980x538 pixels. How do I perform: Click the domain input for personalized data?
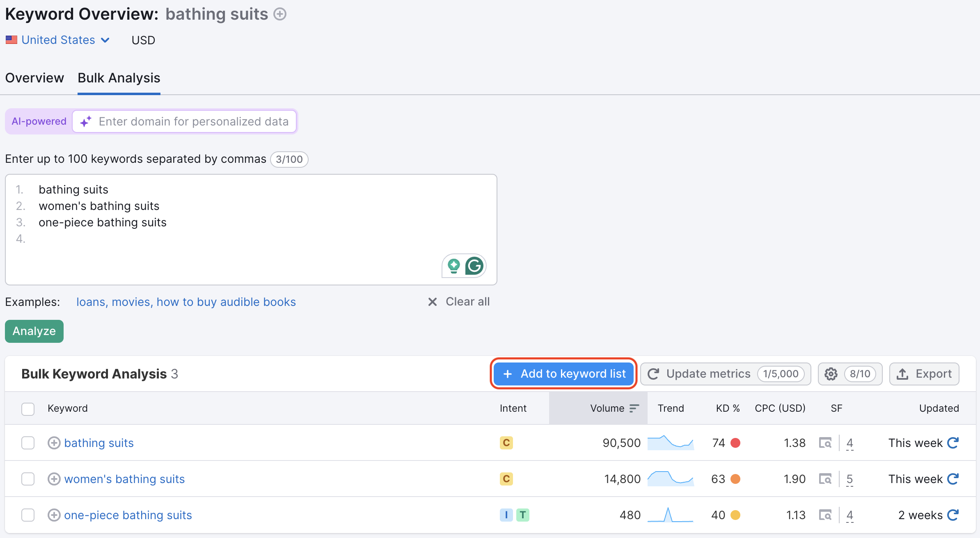[193, 121]
